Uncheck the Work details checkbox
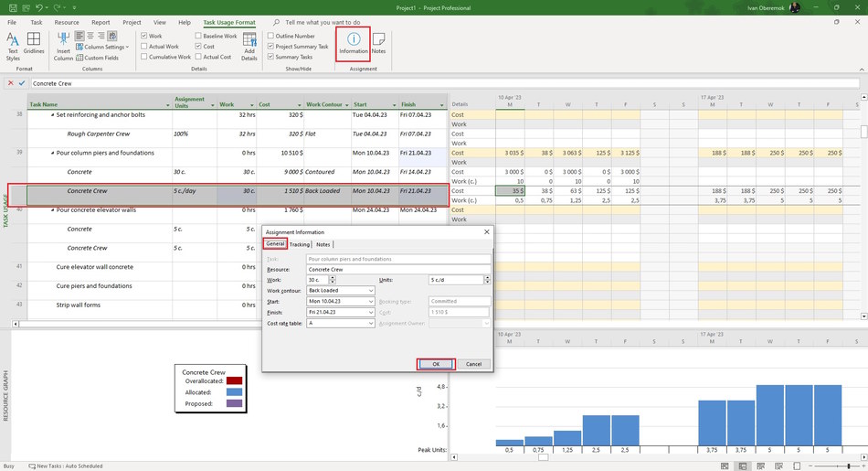The height and width of the screenshot is (471, 868). coord(144,36)
